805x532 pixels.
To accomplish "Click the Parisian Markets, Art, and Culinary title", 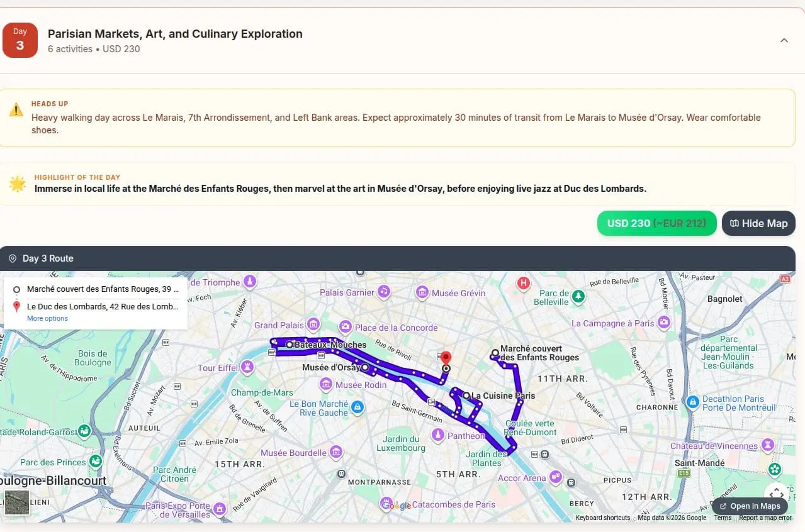I will tap(175, 34).
